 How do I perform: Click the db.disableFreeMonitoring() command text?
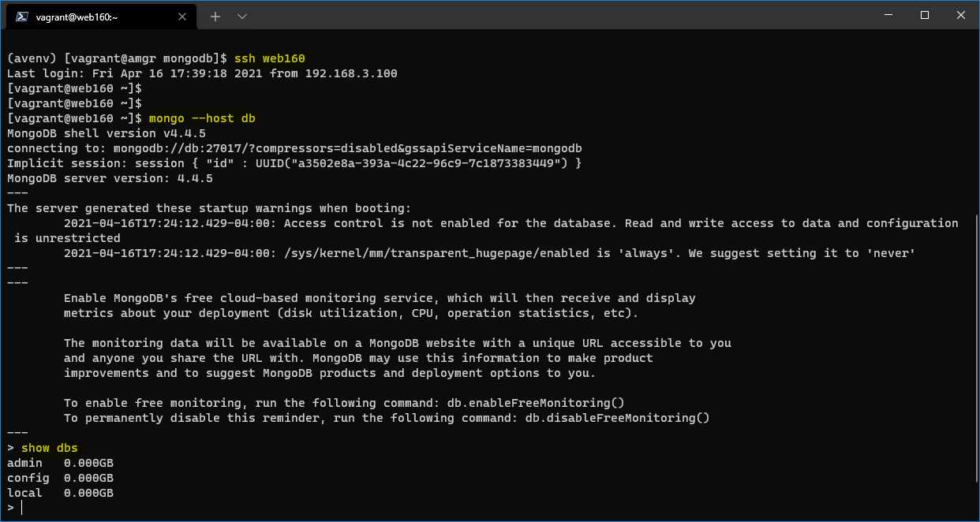[618, 417]
